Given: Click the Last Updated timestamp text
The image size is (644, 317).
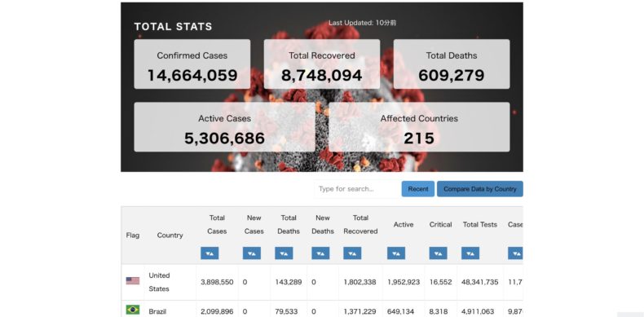Looking at the screenshot, I should pos(362,23).
